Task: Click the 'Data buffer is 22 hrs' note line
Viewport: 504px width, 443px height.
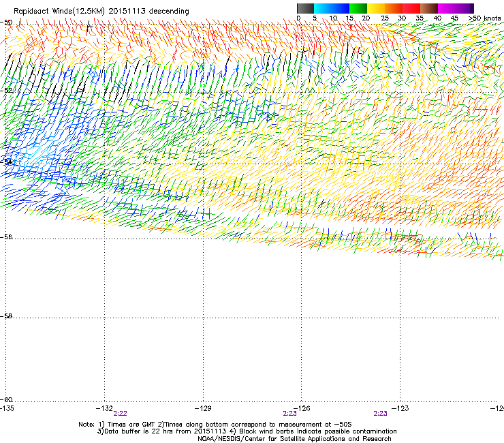Action: point(247,431)
